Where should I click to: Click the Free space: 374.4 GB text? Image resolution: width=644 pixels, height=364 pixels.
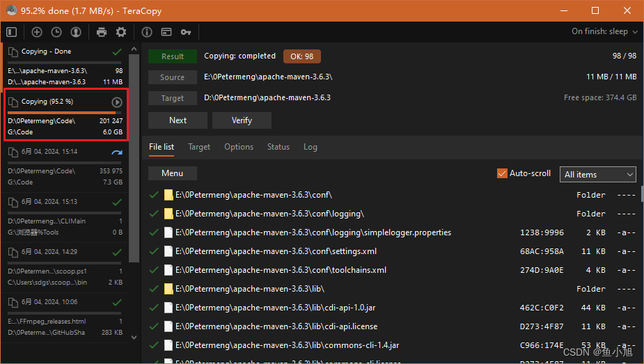(600, 97)
